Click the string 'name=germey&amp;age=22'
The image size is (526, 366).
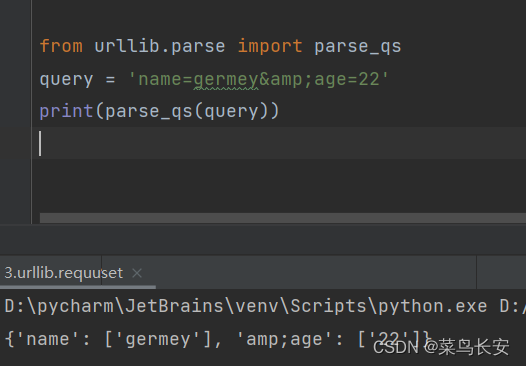pyautogui.click(x=259, y=80)
